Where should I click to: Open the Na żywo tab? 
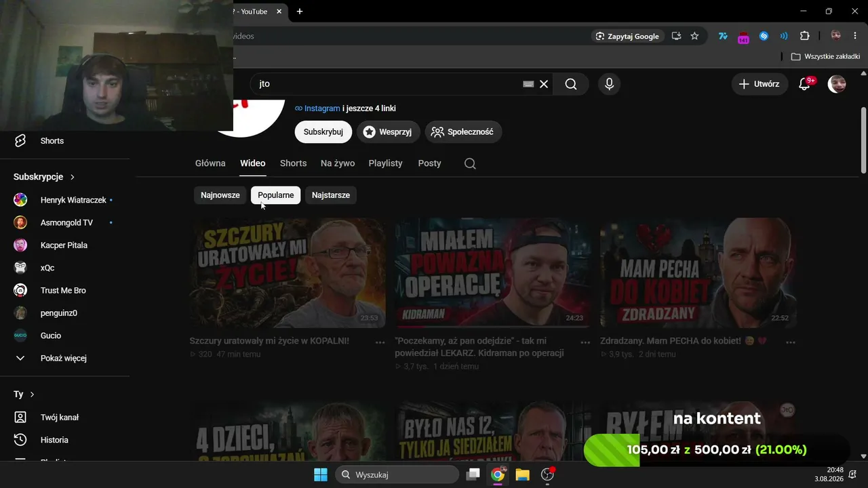(338, 163)
